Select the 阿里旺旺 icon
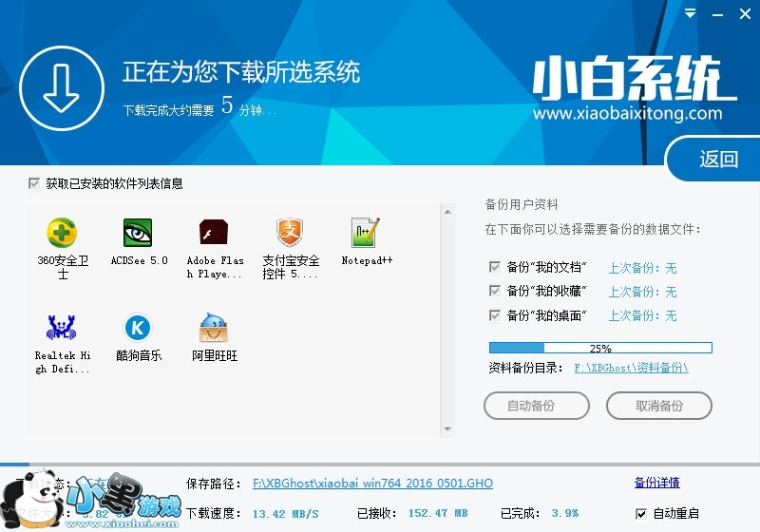This screenshot has height=532, width=760. [x=214, y=328]
